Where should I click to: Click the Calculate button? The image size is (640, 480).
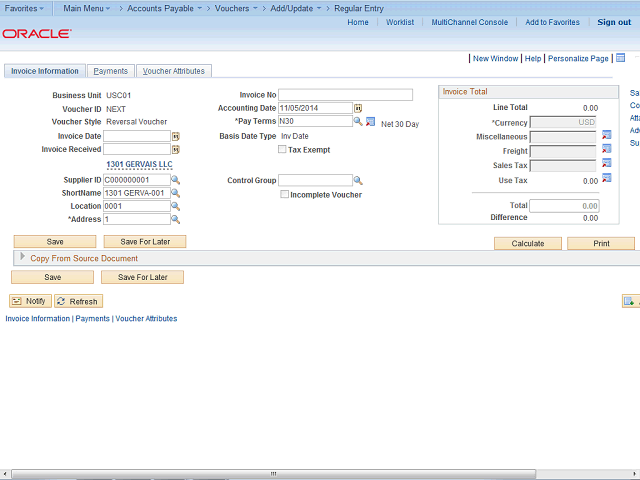tap(527, 243)
